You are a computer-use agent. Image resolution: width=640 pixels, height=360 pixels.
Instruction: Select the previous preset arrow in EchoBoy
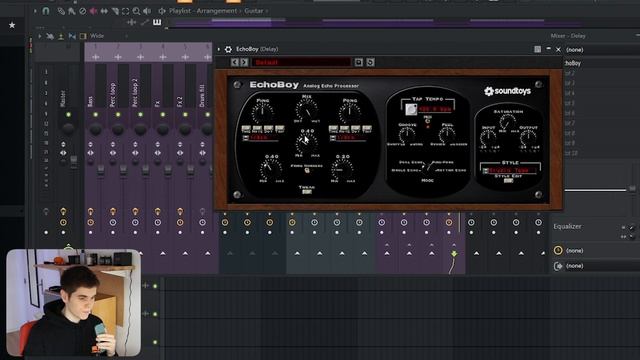234,62
